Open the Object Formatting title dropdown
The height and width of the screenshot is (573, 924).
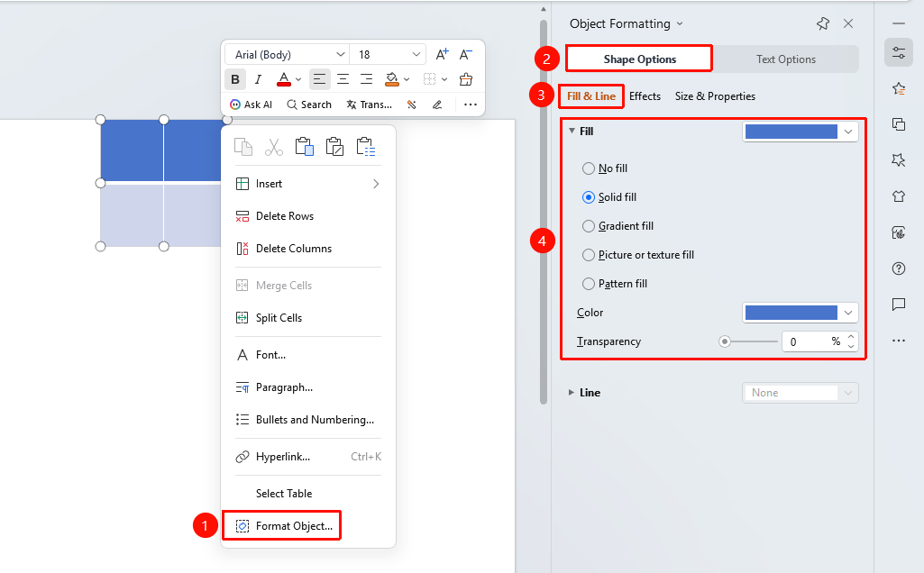pos(680,23)
